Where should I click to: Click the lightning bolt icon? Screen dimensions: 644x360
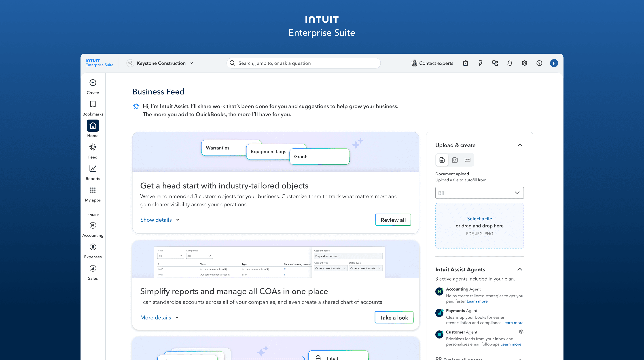click(480, 63)
